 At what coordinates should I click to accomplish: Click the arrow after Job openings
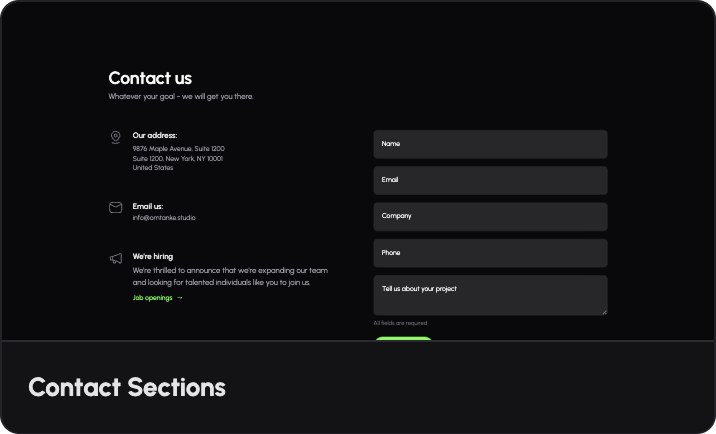180,298
